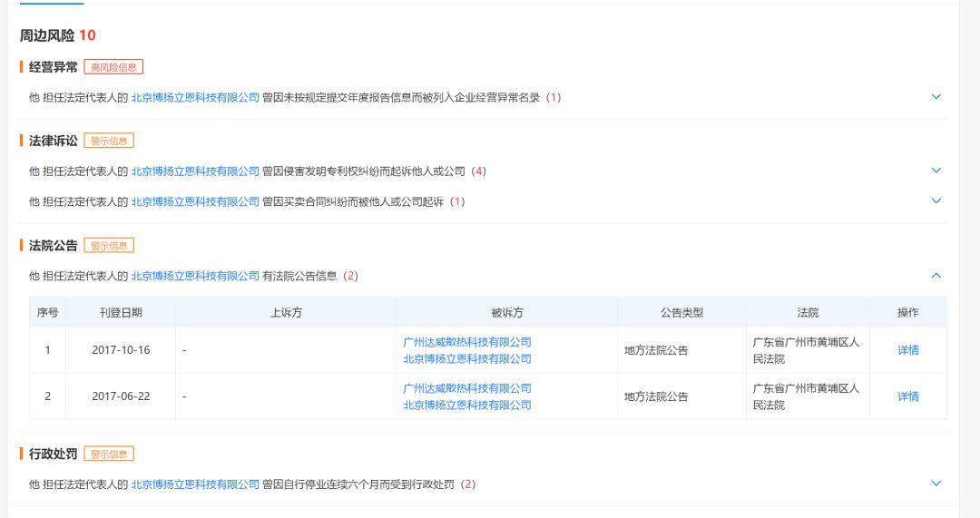Click 广东省广州市黄埔区人民法院 in row 1
Screen dimensions: 980x518
pyautogui.click(x=806, y=350)
